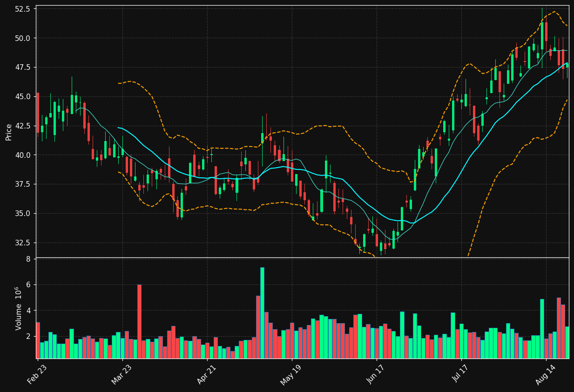
Task: Click the volume axis value 4
Action: click(x=28, y=311)
